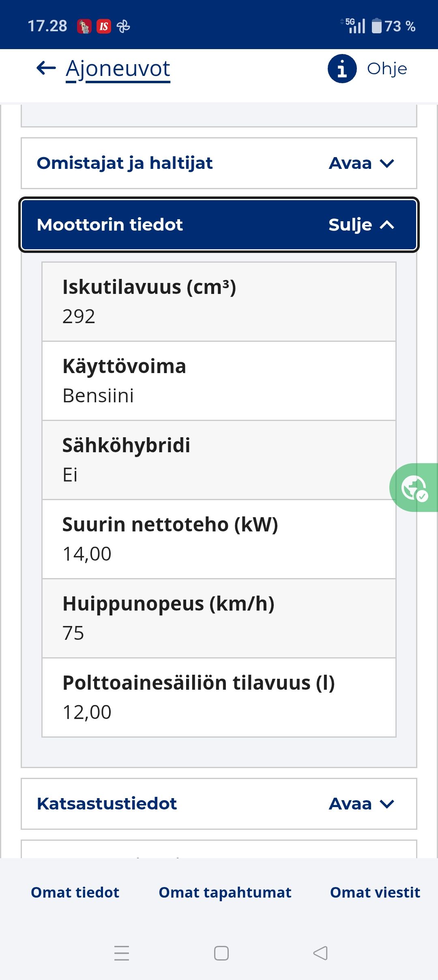Viewport: 438px width, 980px height.
Task: Tap the Android home button icon
Action: pyautogui.click(x=221, y=953)
